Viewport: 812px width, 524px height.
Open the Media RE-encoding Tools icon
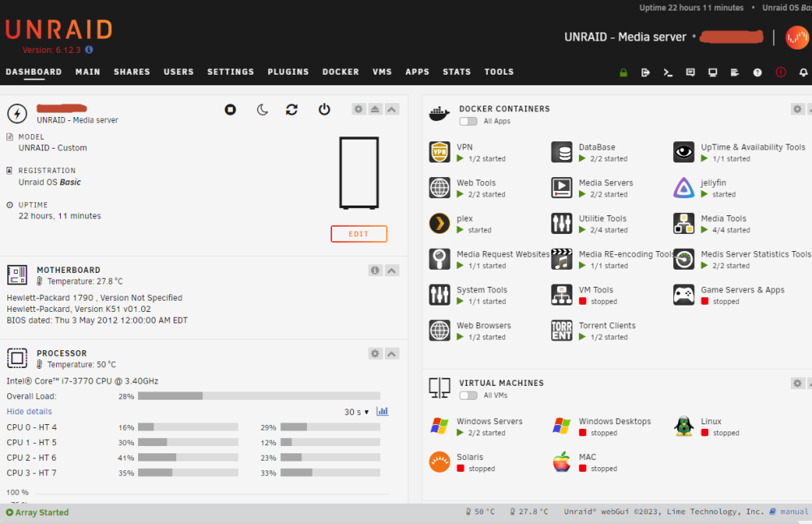pyautogui.click(x=562, y=259)
